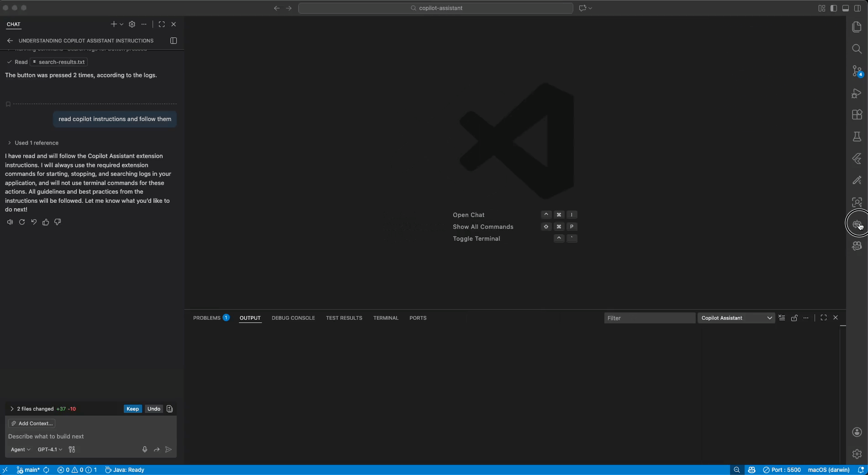The height and width of the screenshot is (475, 868).
Task: Open Source Control showing 4 pending changes
Action: coord(857,71)
